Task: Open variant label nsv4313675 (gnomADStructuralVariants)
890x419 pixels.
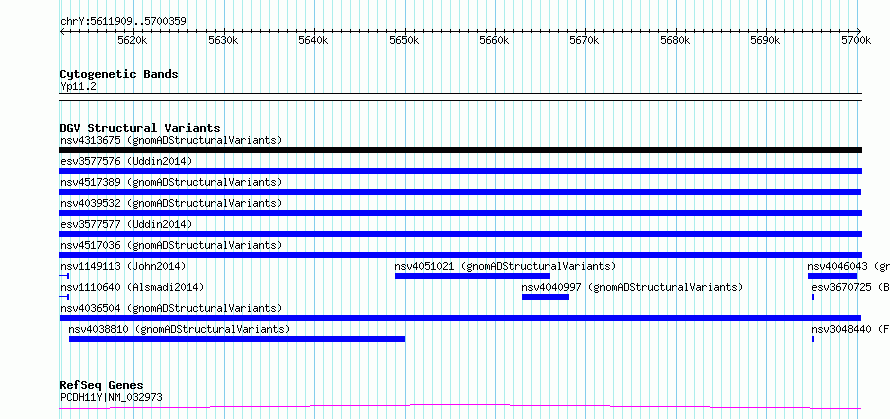Action: [171, 140]
